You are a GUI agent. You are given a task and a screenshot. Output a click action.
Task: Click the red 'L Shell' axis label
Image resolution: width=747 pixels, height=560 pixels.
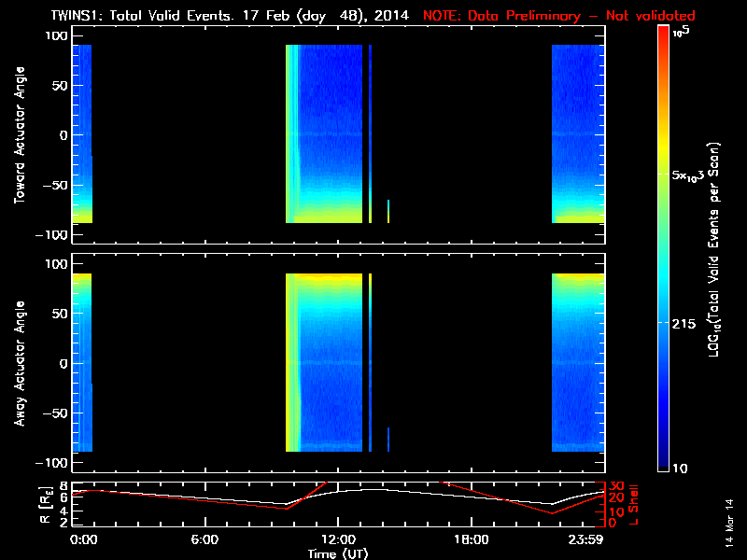636,505
